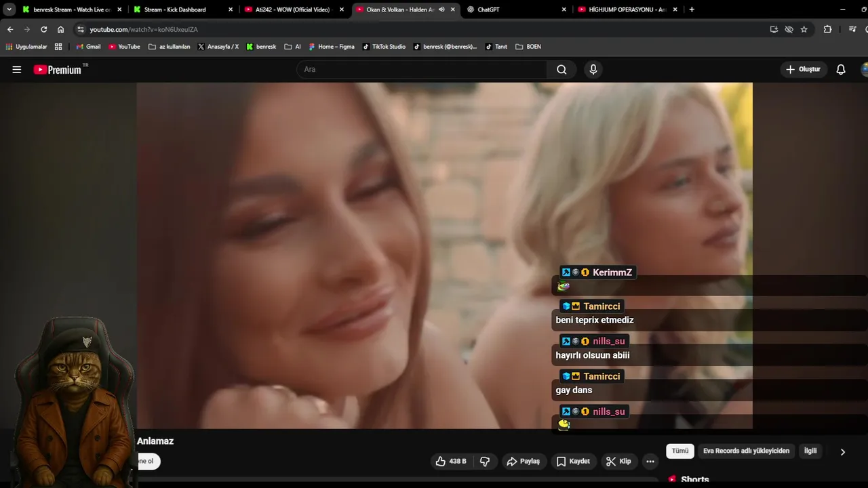868x488 pixels.
Task: Go back with browser back arrow
Action: pos(10,29)
